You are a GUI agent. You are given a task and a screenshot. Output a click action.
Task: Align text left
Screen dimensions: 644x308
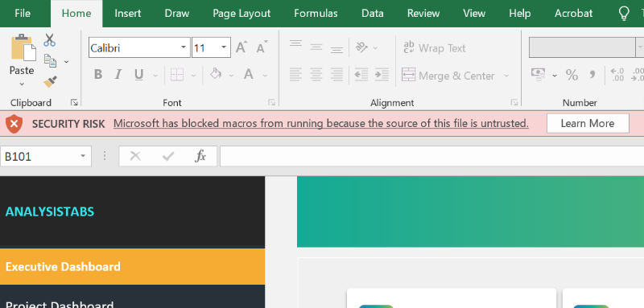(x=295, y=75)
